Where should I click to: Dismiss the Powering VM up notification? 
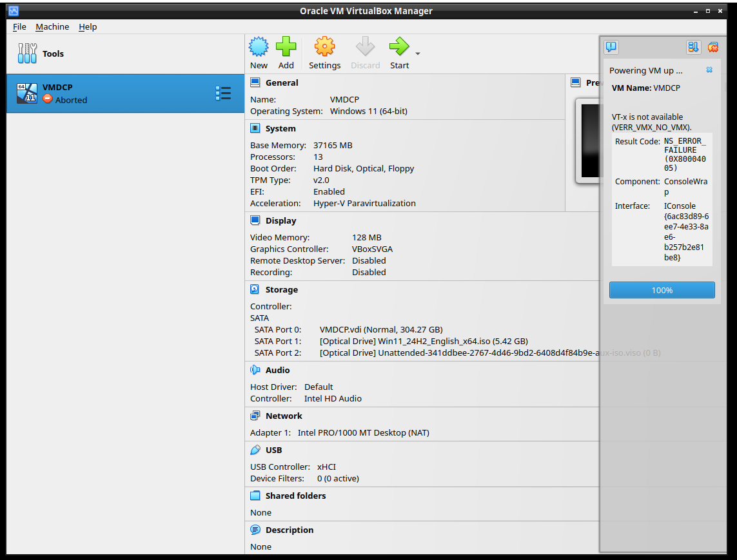coord(709,70)
